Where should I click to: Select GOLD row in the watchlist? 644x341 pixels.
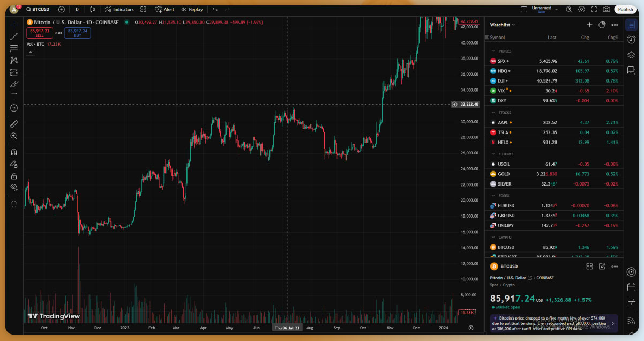pyautogui.click(x=554, y=174)
